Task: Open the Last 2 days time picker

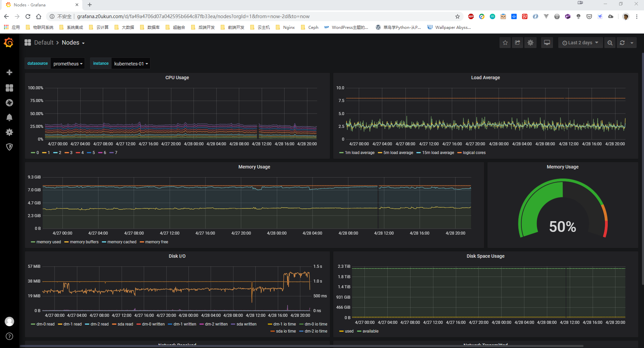Action: point(580,43)
